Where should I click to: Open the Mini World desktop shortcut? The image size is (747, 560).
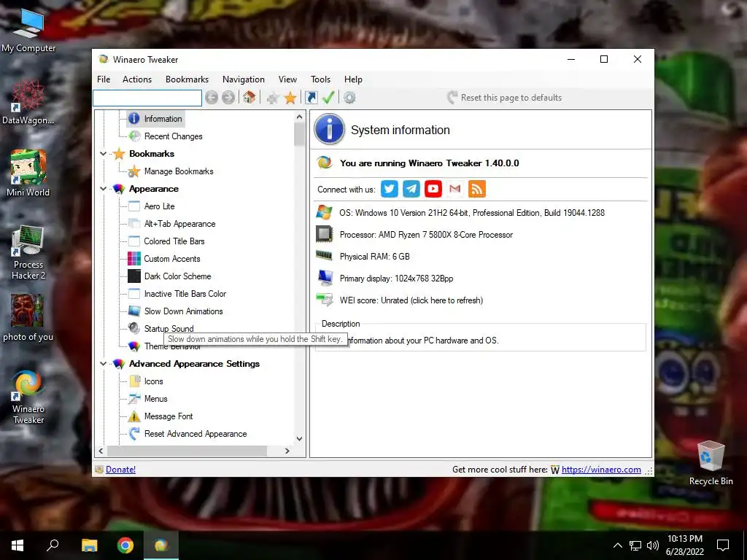(x=28, y=174)
